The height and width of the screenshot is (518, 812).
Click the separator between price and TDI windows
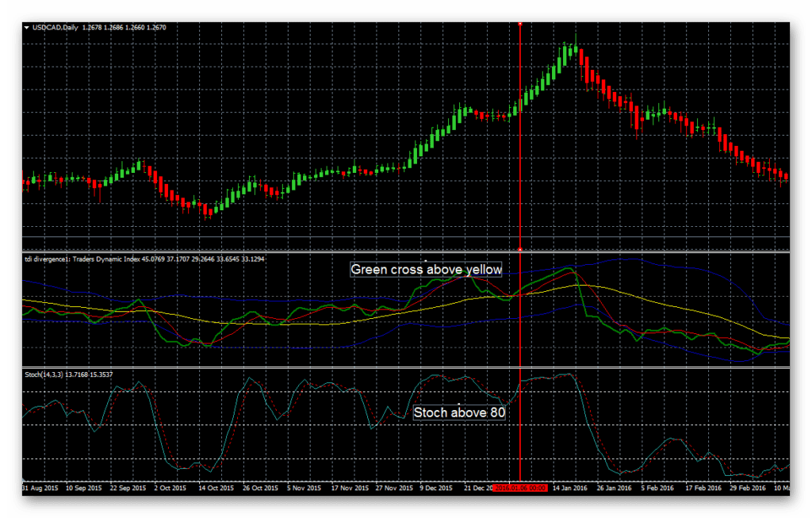point(406,252)
